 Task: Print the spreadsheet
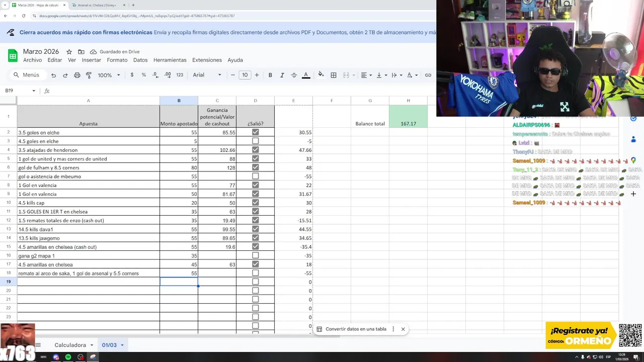(x=77, y=75)
